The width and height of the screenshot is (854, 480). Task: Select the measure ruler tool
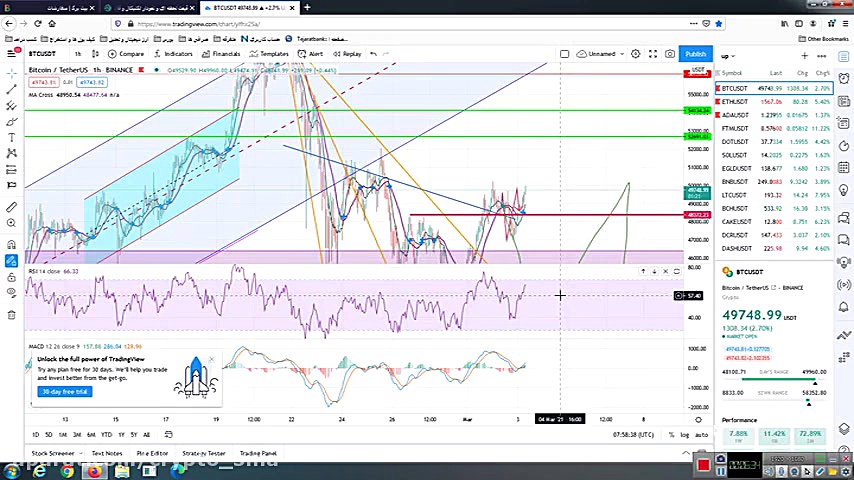tap(11, 207)
